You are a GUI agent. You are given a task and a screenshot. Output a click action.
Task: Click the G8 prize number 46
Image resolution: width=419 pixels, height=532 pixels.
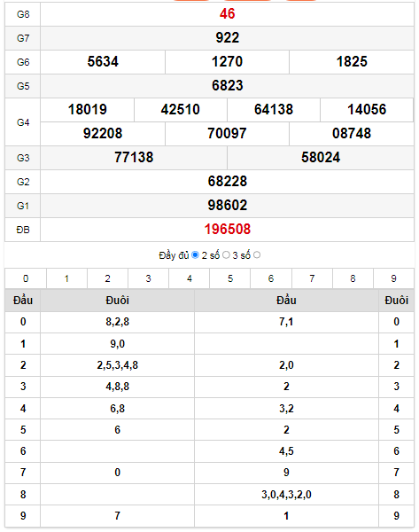pos(227,14)
